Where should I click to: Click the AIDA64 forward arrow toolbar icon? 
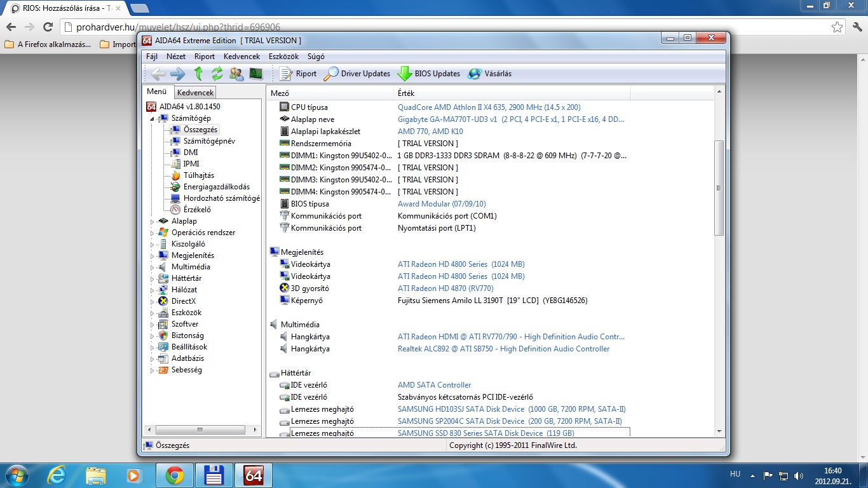[178, 74]
